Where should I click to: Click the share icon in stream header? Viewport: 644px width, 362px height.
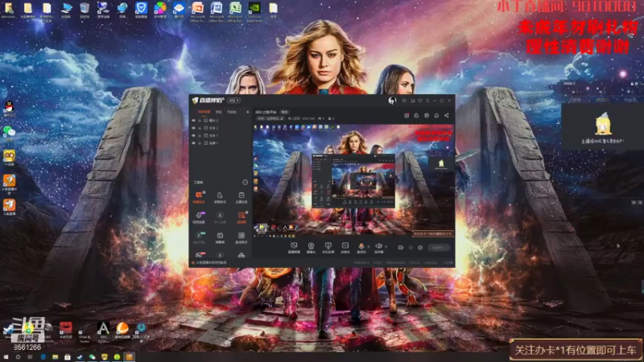click(x=447, y=115)
